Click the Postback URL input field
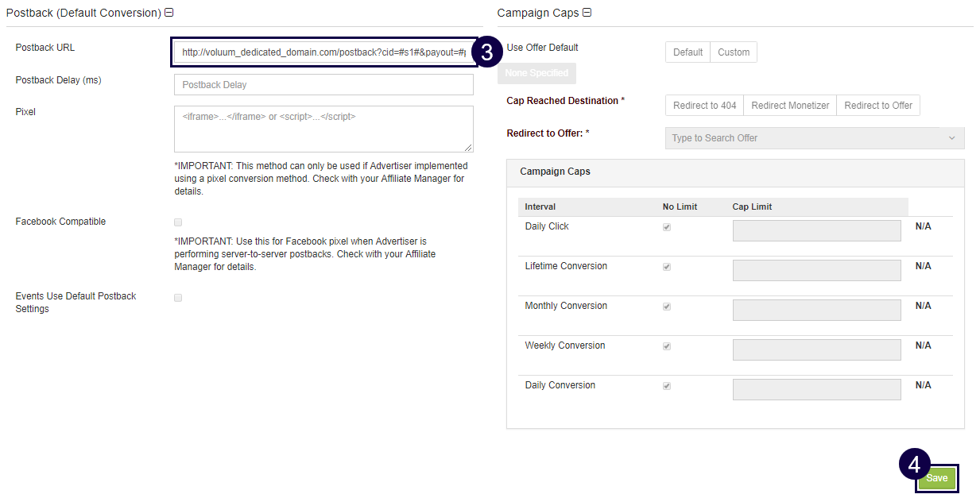 click(x=323, y=52)
